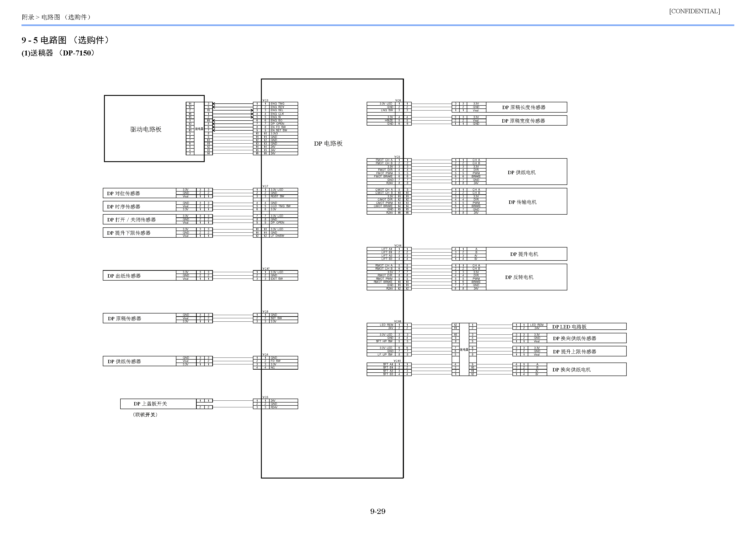Click the 'DP 供纸电机' box
Image resolution: width=756 pixels, height=534 pixels.
coord(526,171)
